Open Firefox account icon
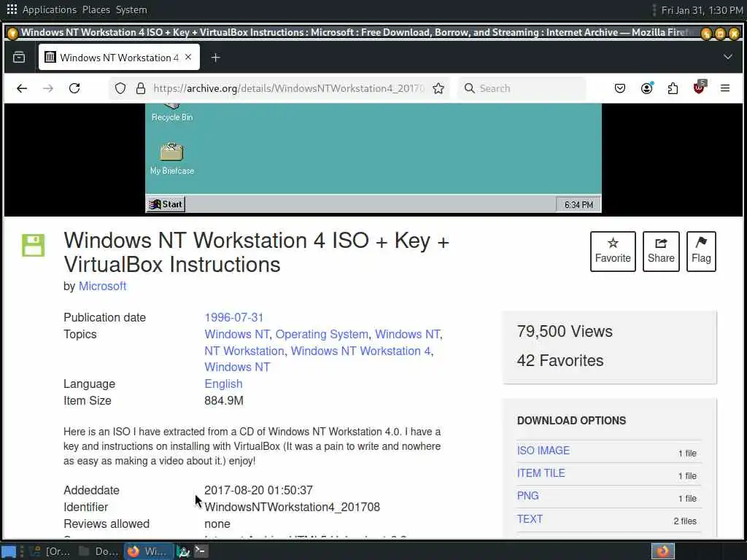This screenshot has height=560, width=747. [646, 88]
